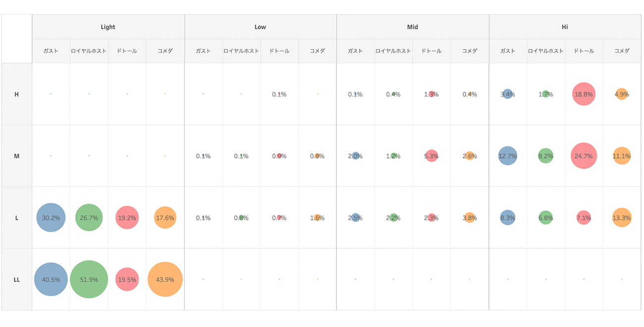This screenshot has height=327, width=644.
Task: Click the 26.7% green bubble
Action: 89,218
